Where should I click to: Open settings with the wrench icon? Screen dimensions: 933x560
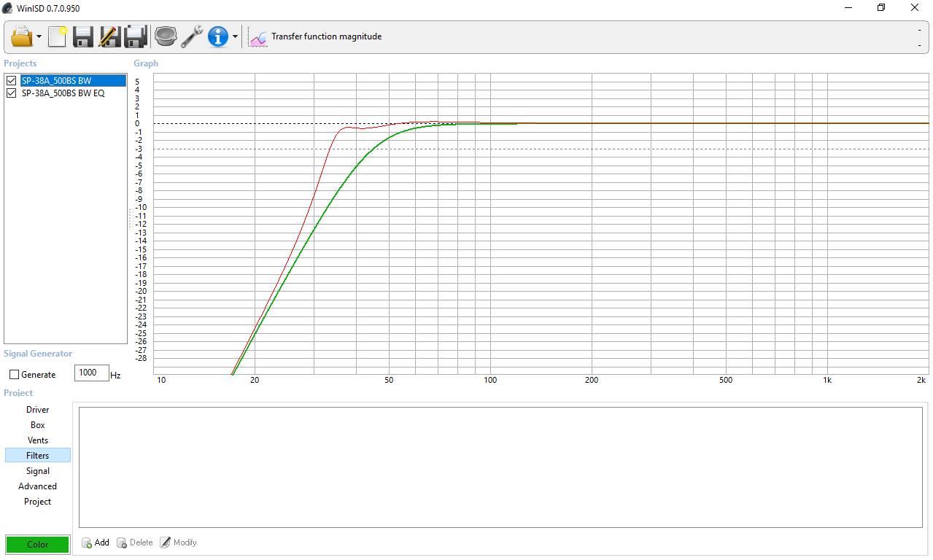click(x=192, y=36)
